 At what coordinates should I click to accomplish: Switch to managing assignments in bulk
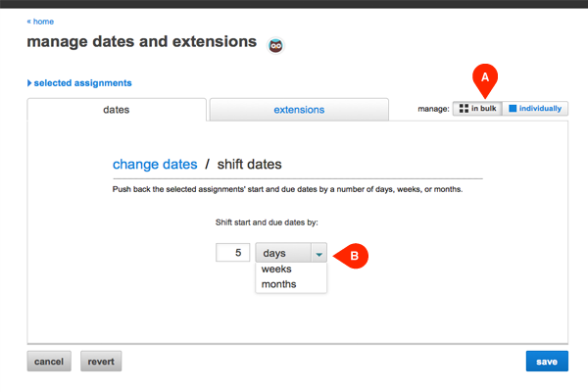click(476, 109)
